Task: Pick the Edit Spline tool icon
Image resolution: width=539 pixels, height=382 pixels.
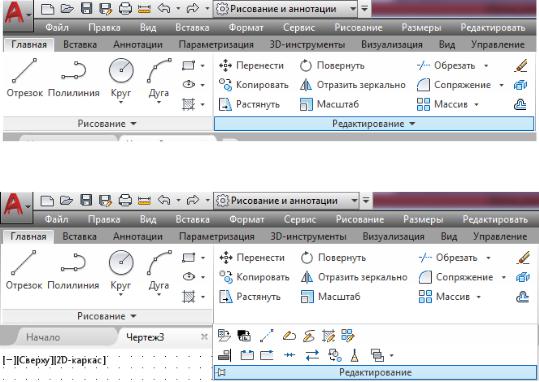Action: tap(309, 335)
